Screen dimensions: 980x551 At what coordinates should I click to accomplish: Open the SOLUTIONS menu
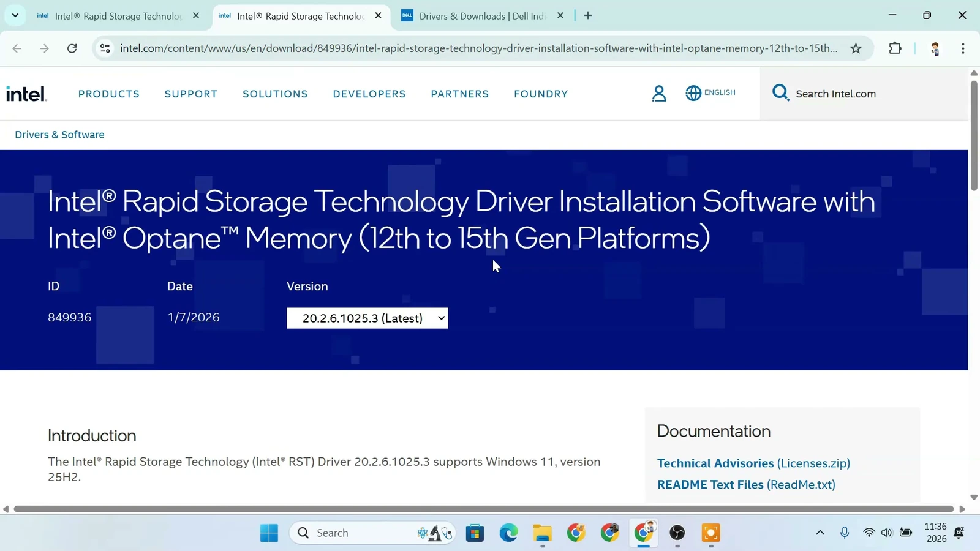pyautogui.click(x=275, y=94)
